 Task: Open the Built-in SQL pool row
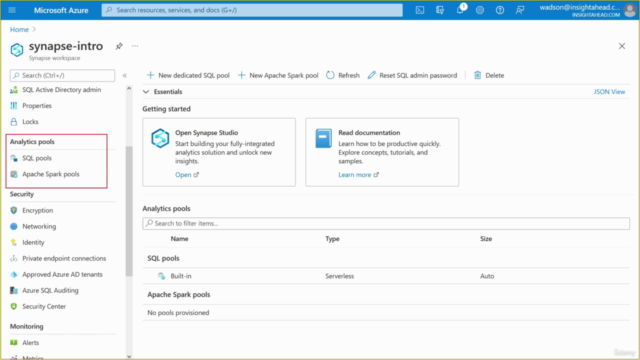[x=386, y=276]
